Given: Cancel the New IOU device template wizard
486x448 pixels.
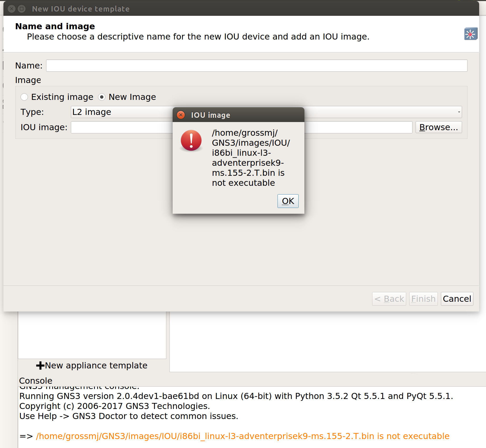Looking at the screenshot, I should 457,299.
